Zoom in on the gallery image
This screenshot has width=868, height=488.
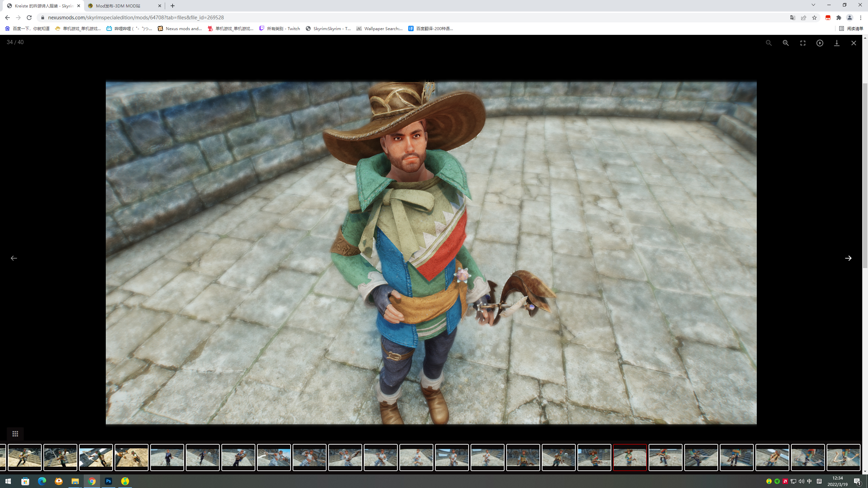click(x=786, y=43)
